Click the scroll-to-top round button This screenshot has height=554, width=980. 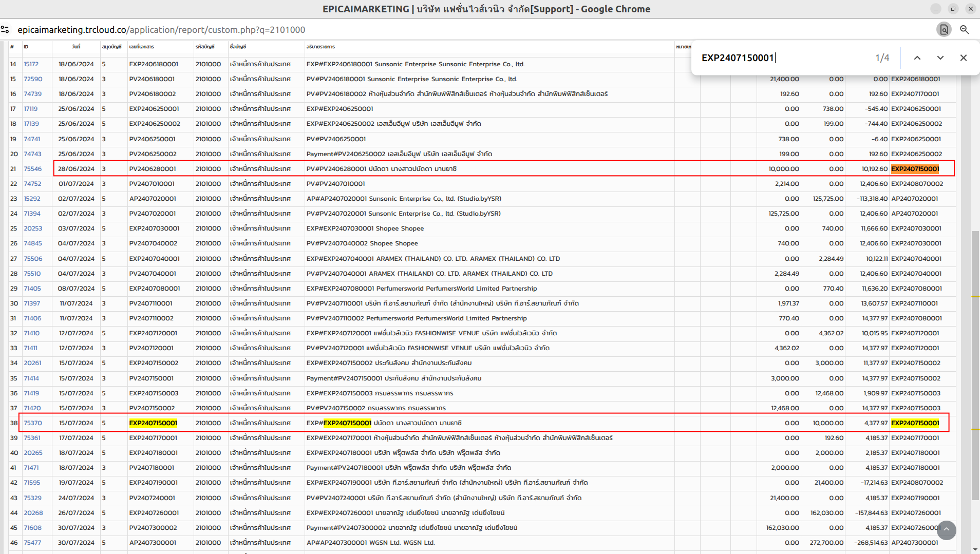[947, 530]
